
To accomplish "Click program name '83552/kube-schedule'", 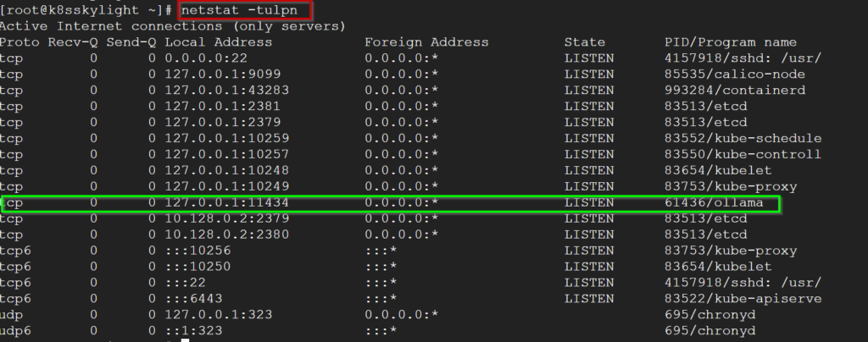I will [743, 138].
